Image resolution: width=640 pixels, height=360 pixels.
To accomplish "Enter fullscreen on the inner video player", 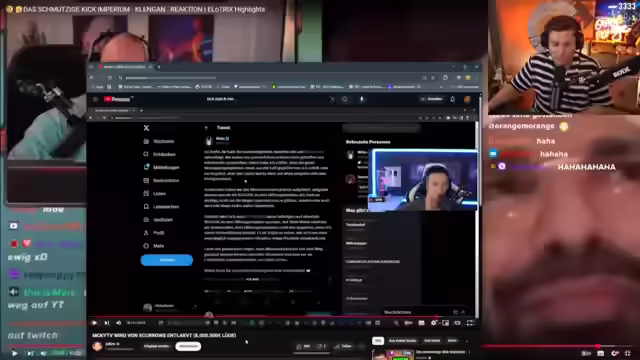I will coord(470,323).
